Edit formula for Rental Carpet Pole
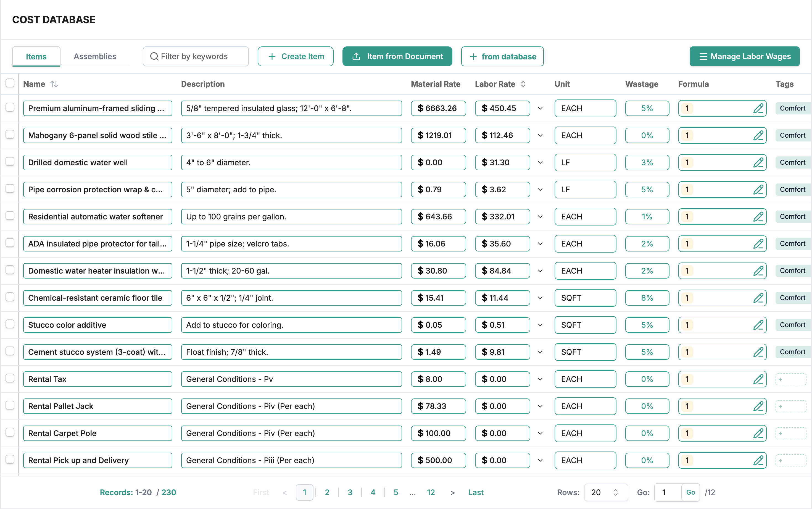The image size is (812, 509). 758,434
